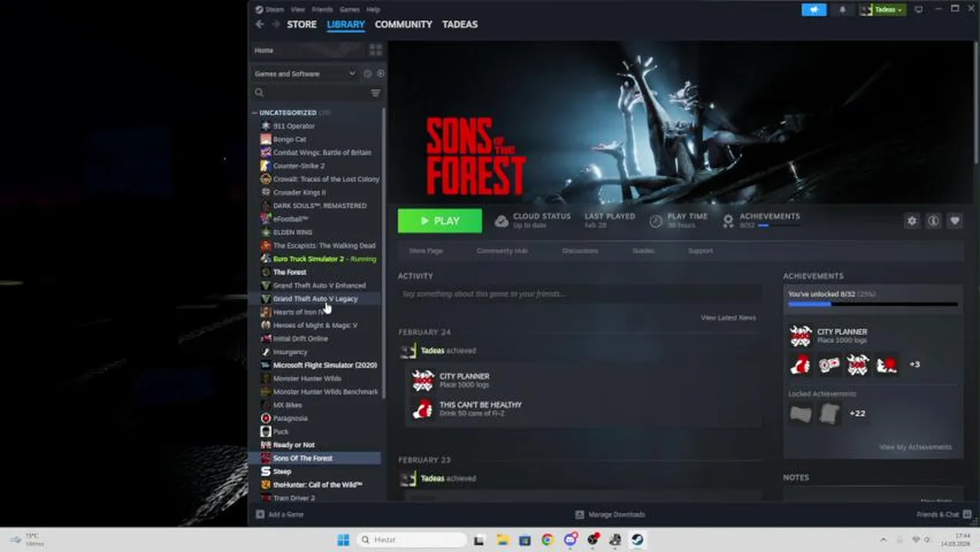Open the collections grid view icon
Image resolution: width=980 pixels, height=552 pixels.
pos(376,50)
